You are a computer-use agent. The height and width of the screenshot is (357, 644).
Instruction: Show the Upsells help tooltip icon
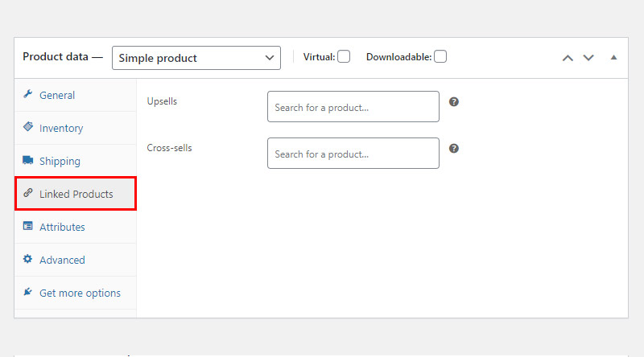(453, 102)
